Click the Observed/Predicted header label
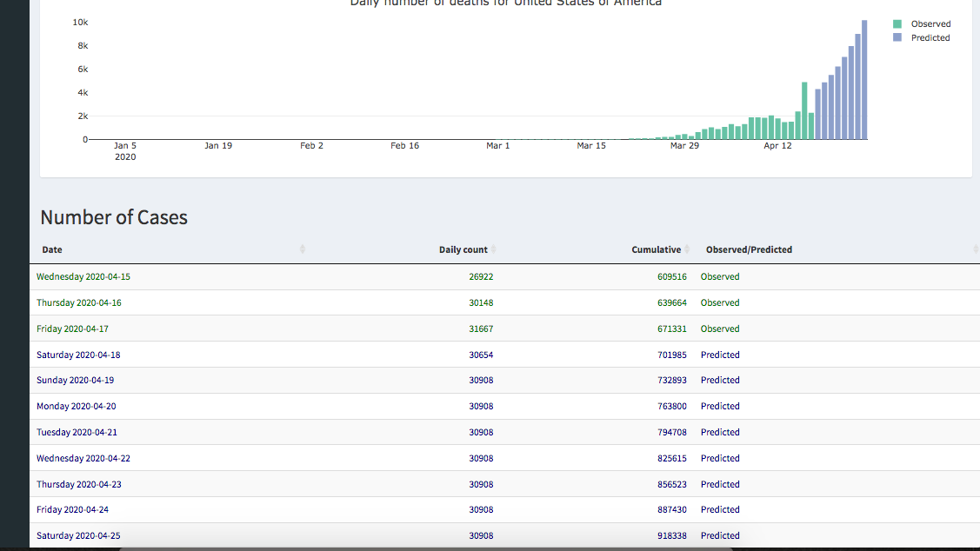980x551 pixels. pyautogui.click(x=749, y=249)
